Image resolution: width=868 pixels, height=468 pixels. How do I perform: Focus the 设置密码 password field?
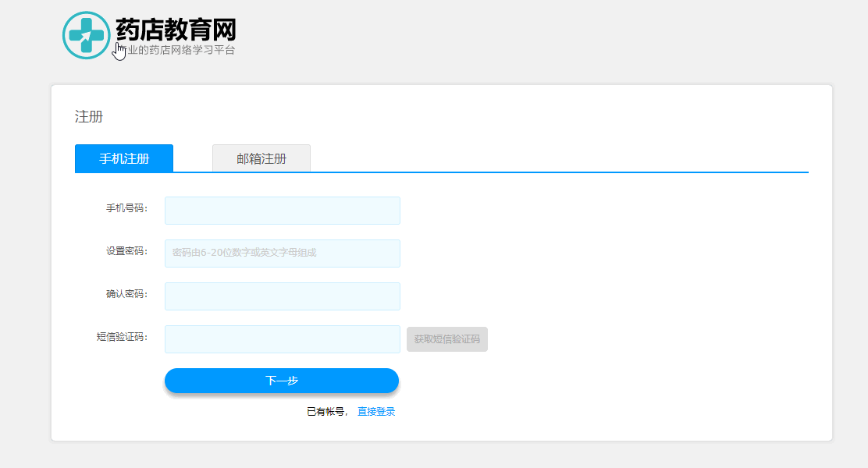pyautogui.click(x=283, y=253)
